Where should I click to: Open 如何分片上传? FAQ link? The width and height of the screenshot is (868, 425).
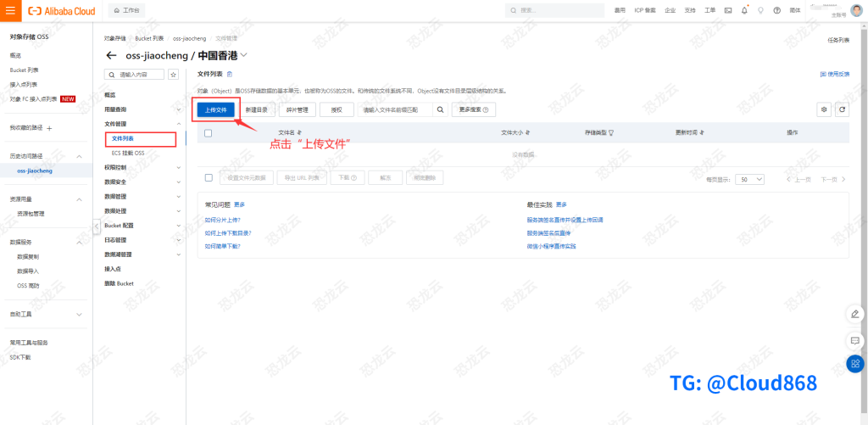coord(223,220)
